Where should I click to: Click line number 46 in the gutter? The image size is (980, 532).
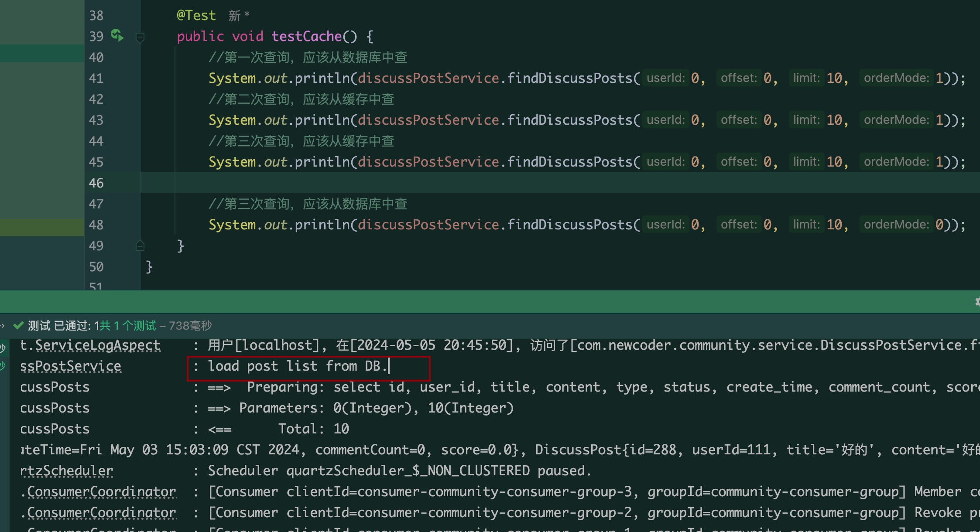(x=96, y=183)
